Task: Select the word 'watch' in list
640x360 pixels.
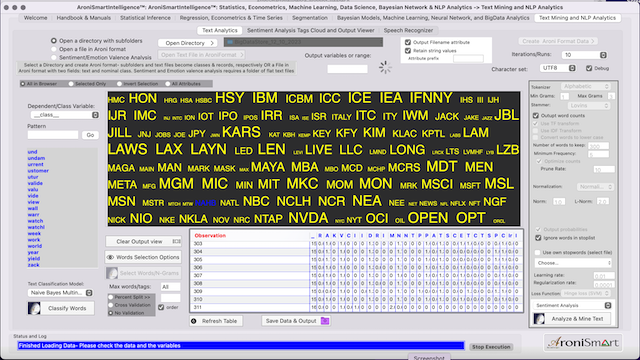Action: pyautogui.click(x=35, y=221)
